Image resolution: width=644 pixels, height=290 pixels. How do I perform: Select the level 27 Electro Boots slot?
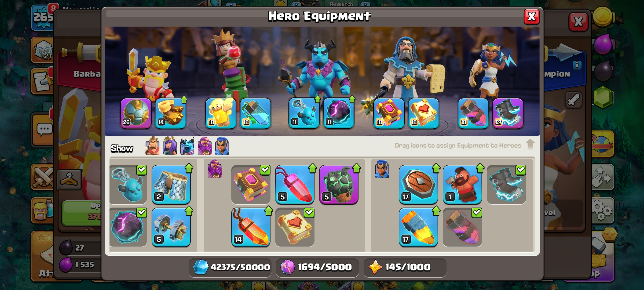[x=508, y=113]
